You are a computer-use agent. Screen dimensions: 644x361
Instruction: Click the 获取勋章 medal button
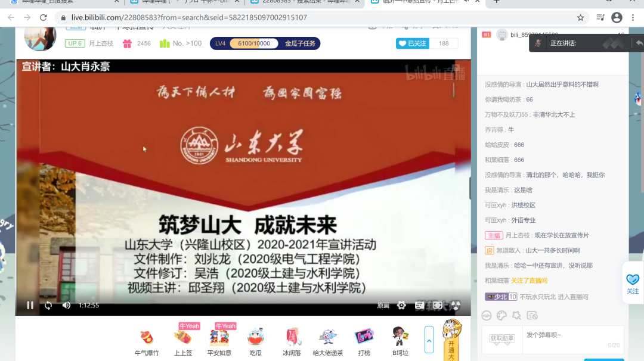pos(502,338)
